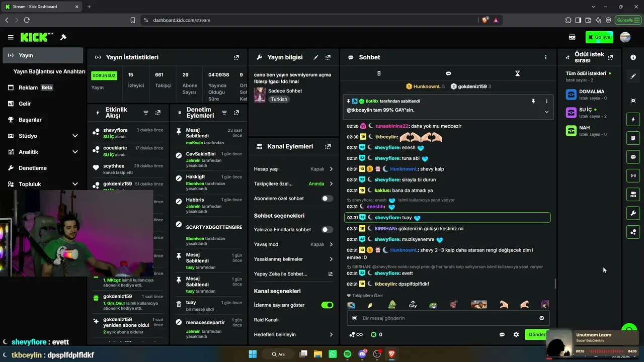Open Yapay Zeka ile Sohbet link
644x362 pixels.
tap(294, 274)
